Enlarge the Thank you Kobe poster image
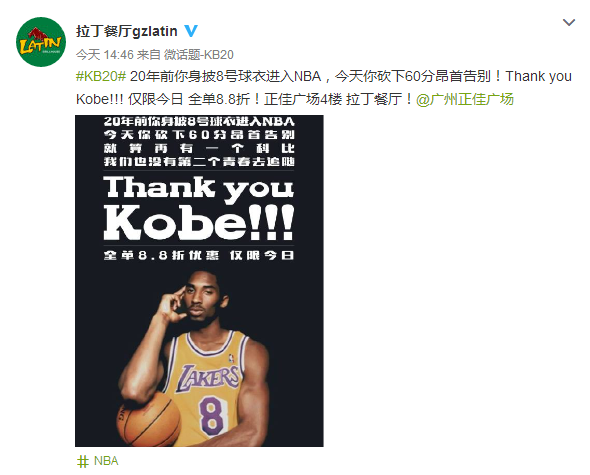This screenshot has width=590, height=475. (x=199, y=281)
